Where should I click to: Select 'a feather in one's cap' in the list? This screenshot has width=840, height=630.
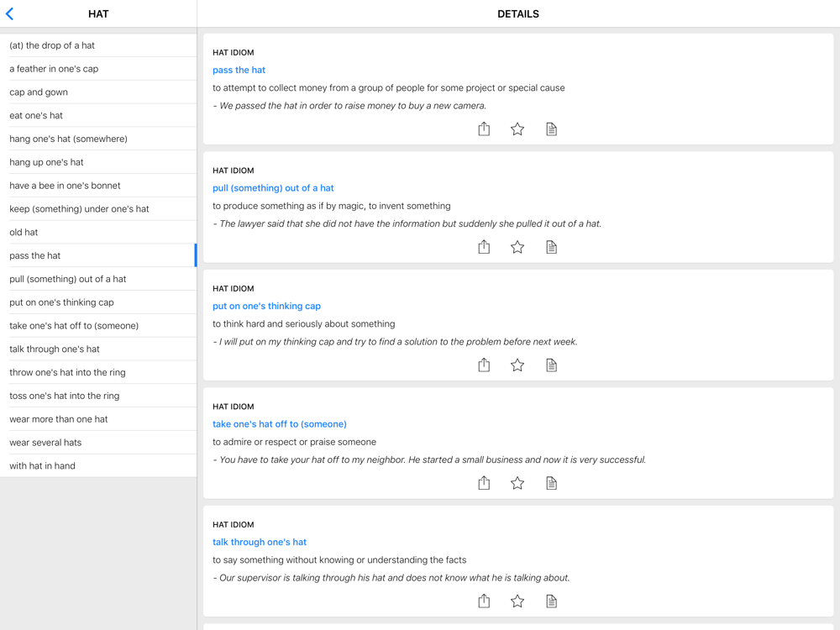tap(98, 69)
